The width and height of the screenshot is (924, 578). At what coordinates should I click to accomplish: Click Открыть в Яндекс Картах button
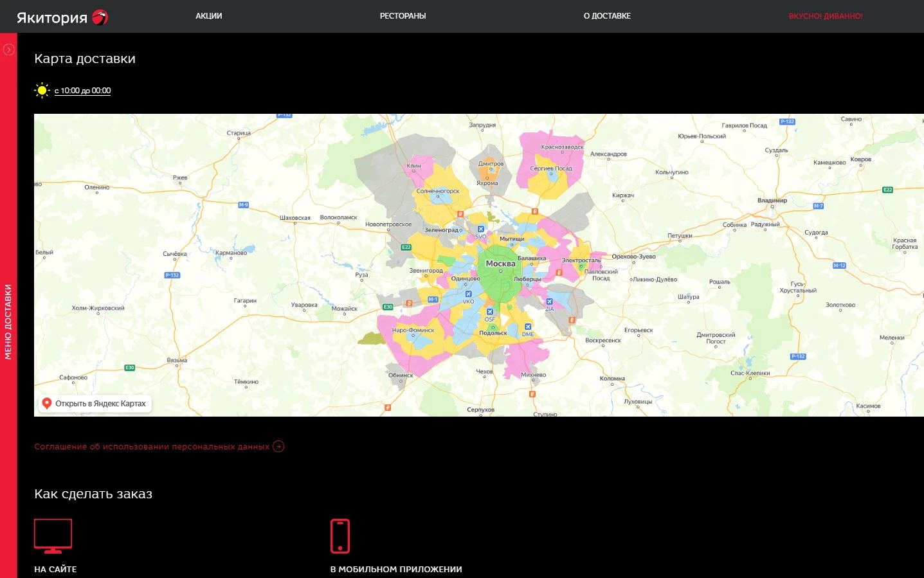(x=95, y=404)
